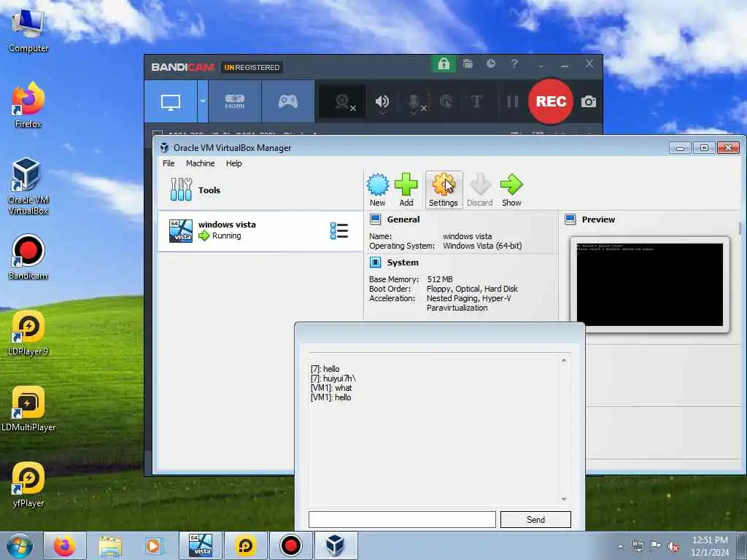Open the Machine menu in VirtualBox
The image size is (747, 560).
200,163
